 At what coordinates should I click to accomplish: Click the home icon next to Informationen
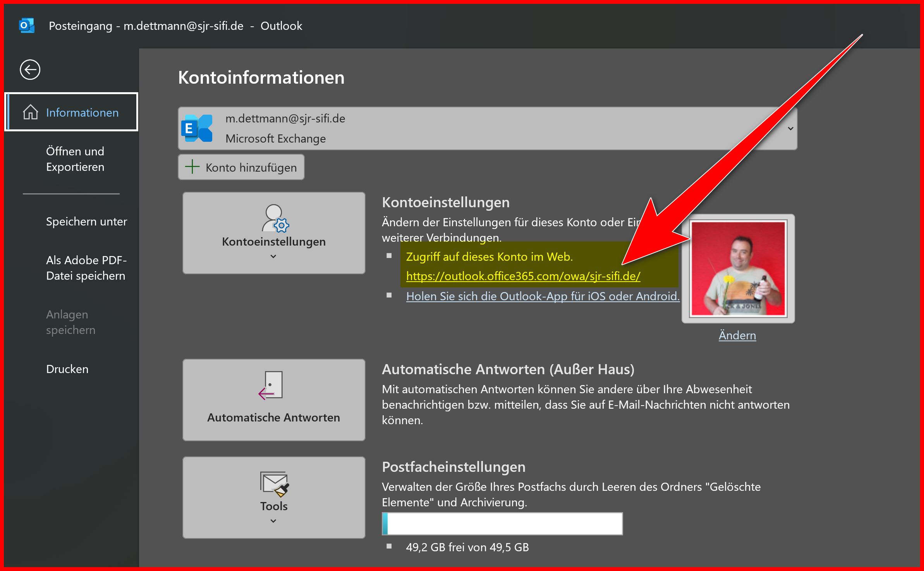click(30, 112)
